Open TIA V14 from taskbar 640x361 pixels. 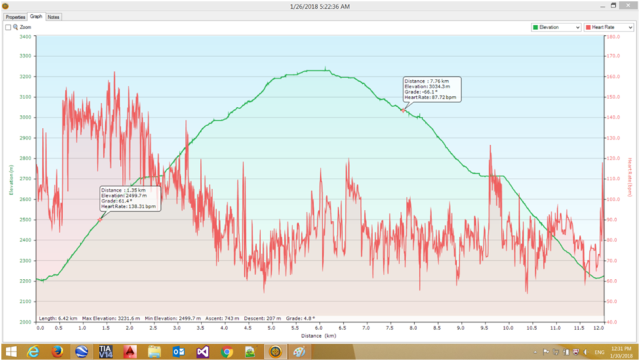coord(105,352)
